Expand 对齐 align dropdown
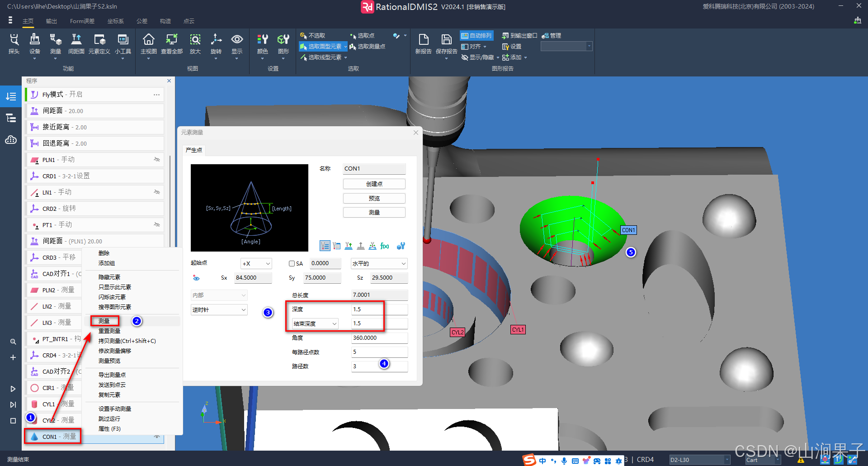 pyautogui.click(x=485, y=47)
